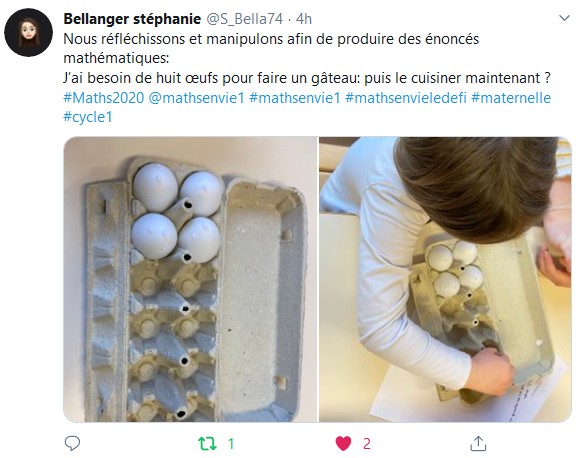Screen dimensions: 578x458
Task: Open the egg carton photo on left
Action: 190,280
